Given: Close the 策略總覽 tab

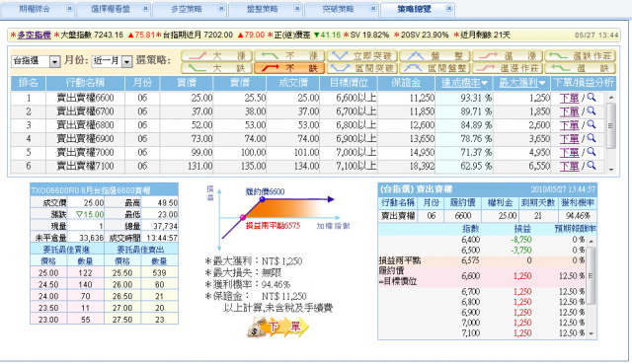Looking at the screenshot, I should click(x=449, y=9).
